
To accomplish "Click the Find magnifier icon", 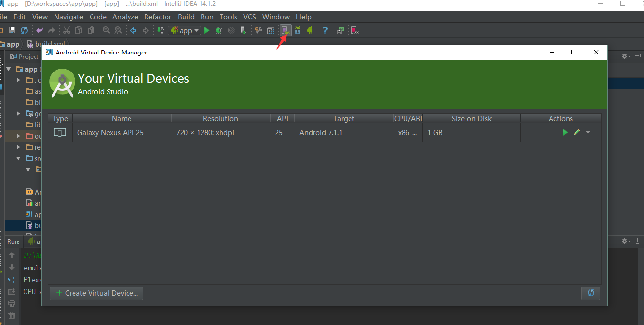I will click(106, 30).
